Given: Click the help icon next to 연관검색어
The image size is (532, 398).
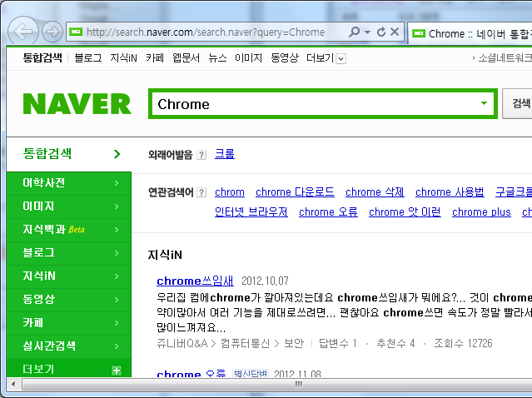Looking at the screenshot, I should click(x=201, y=192).
